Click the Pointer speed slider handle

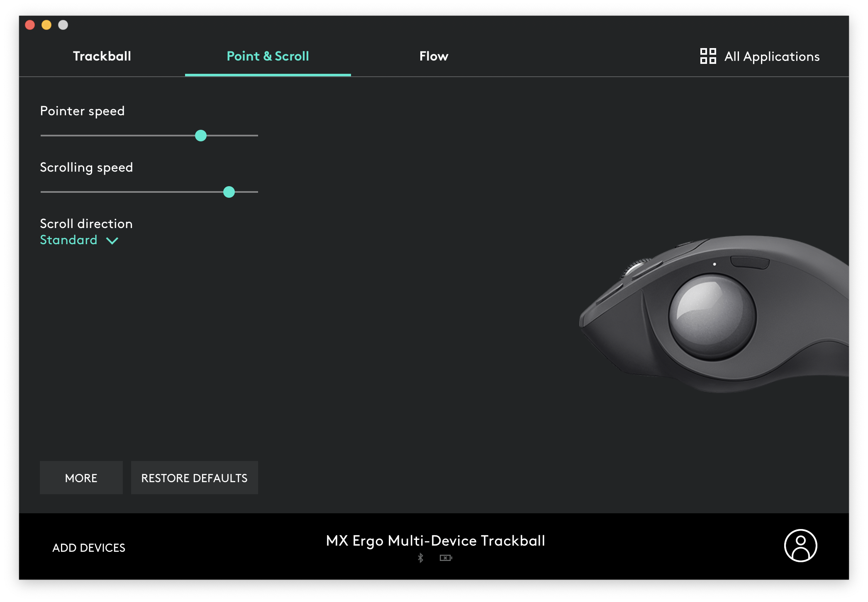201,136
